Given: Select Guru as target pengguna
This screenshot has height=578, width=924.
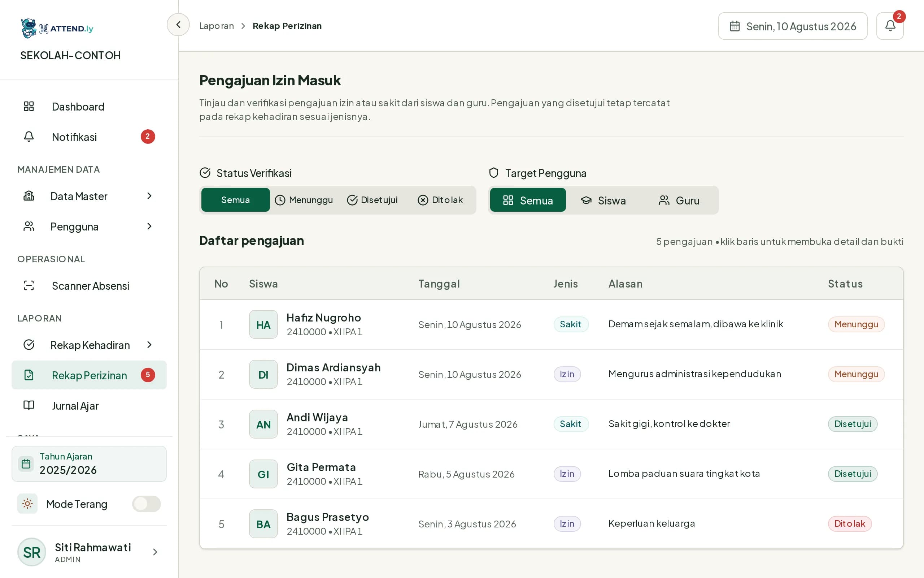Looking at the screenshot, I should point(679,200).
